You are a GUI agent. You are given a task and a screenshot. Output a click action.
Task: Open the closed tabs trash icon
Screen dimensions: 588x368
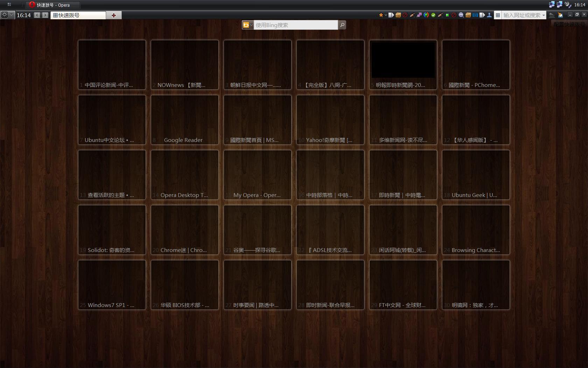[x=552, y=15]
